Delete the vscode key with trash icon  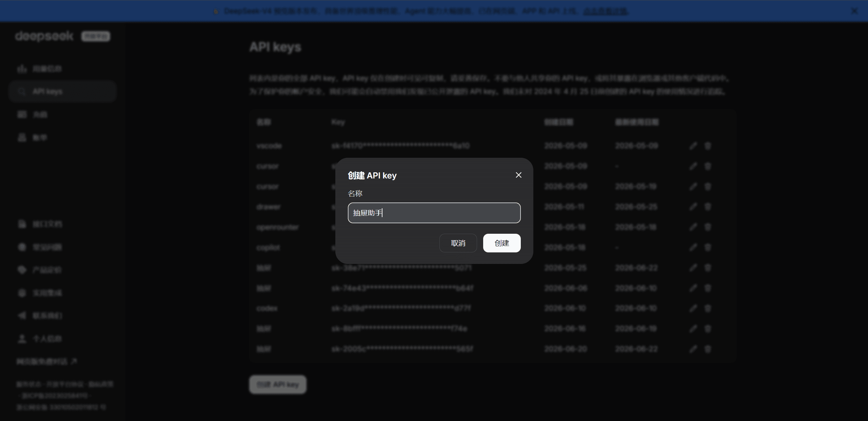coord(708,146)
